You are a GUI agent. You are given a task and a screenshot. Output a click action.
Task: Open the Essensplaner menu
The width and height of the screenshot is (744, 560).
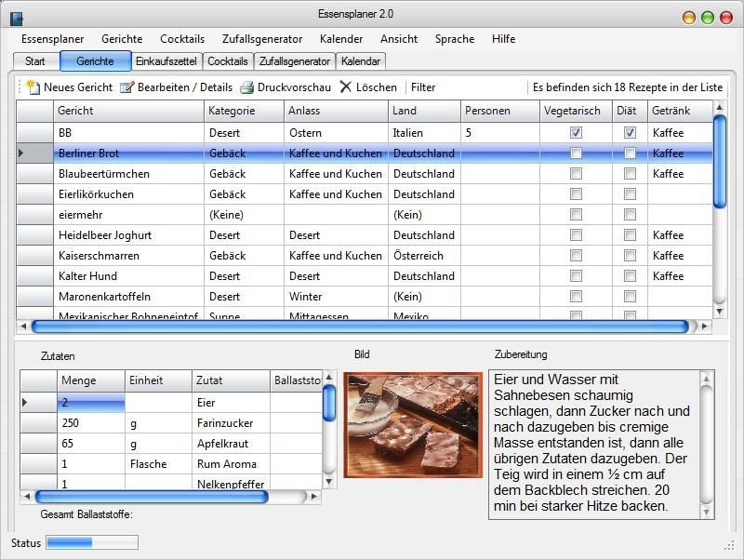52,39
